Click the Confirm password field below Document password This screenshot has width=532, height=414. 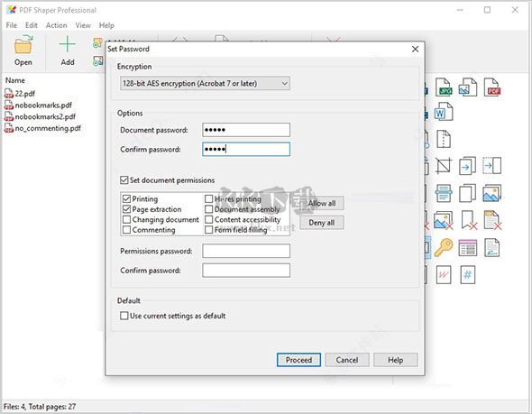coord(246,150)
